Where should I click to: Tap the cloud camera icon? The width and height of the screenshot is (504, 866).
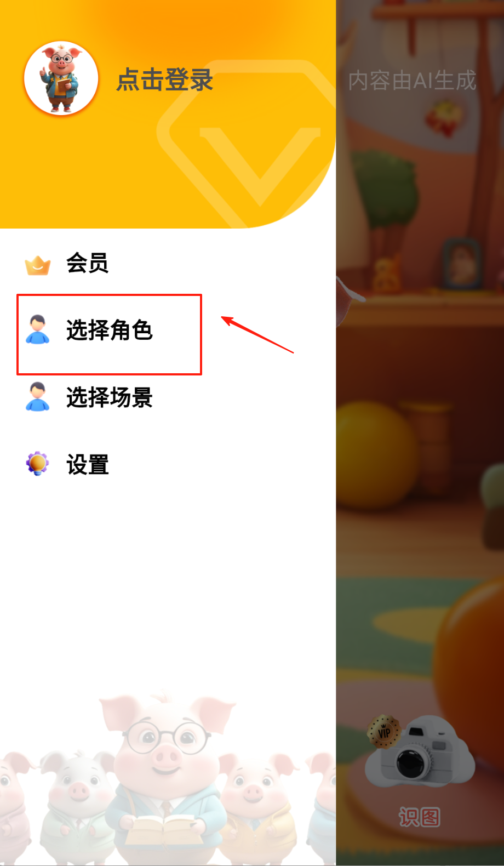420,752
